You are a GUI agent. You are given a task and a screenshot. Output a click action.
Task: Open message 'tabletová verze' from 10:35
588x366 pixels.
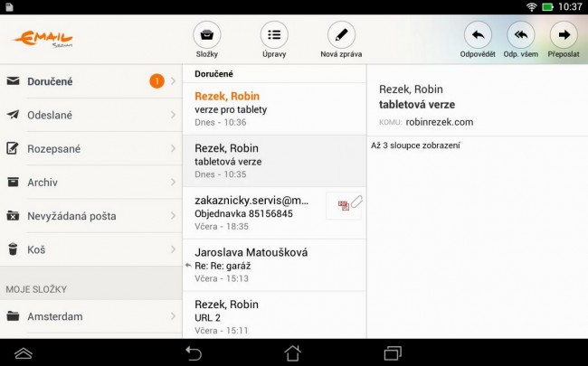click(x=274, y=161)
